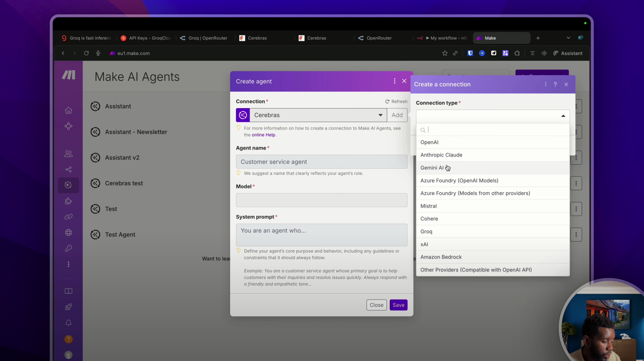The image size is (644, 361).
Task: Click the orange help question icon
Action: (x=68, y=339)
